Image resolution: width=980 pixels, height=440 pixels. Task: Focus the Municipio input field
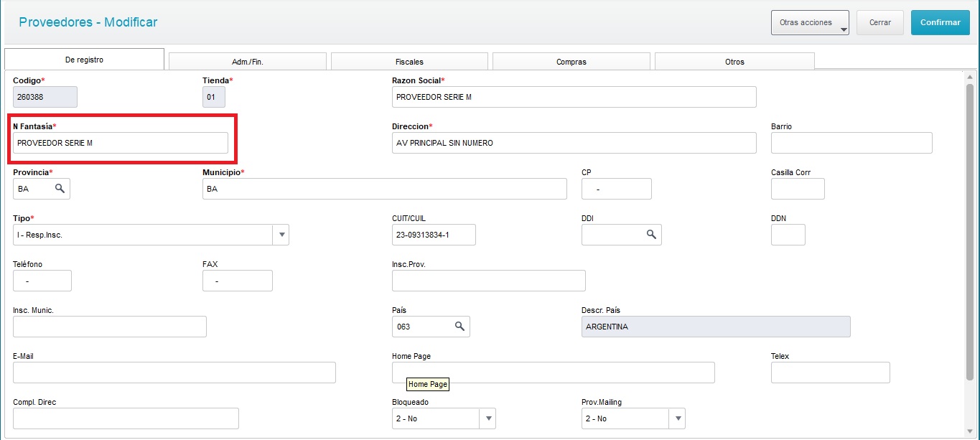click(385, 189)
